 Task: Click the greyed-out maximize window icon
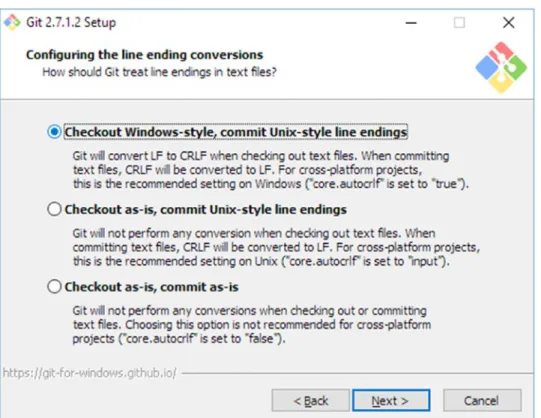tap(459, 23)
